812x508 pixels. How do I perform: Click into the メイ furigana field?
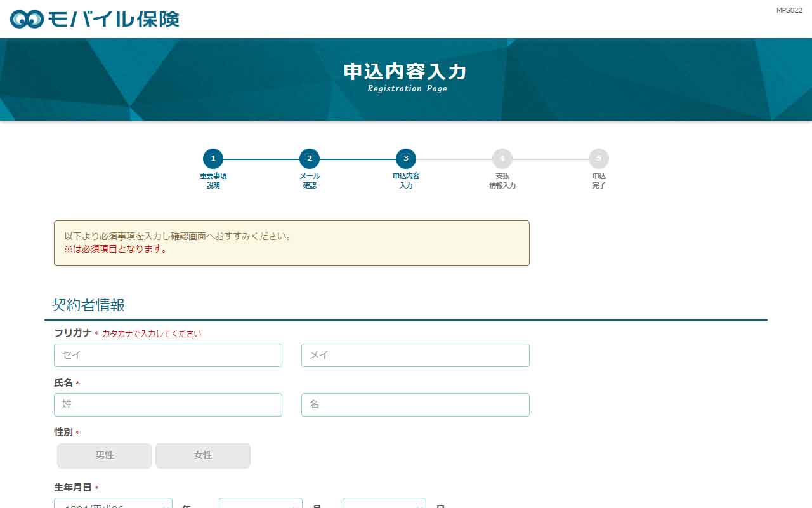416,355
